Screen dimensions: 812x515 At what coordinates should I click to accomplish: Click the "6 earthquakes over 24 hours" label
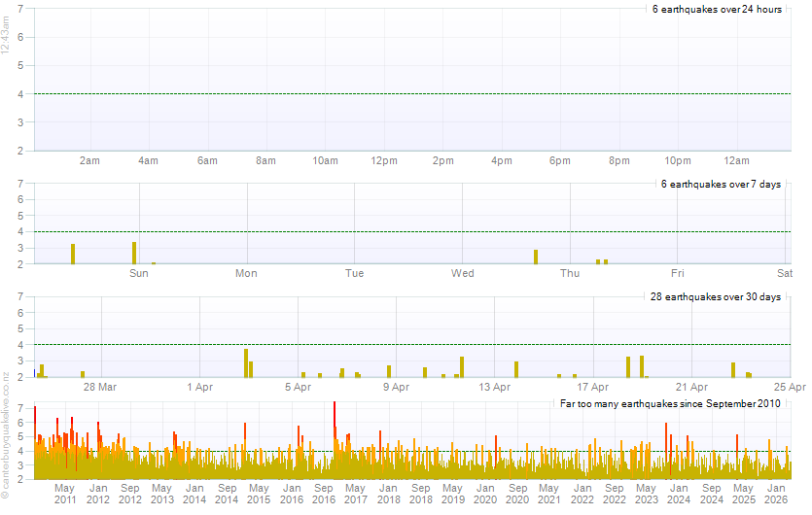click(x=717, y=9)
